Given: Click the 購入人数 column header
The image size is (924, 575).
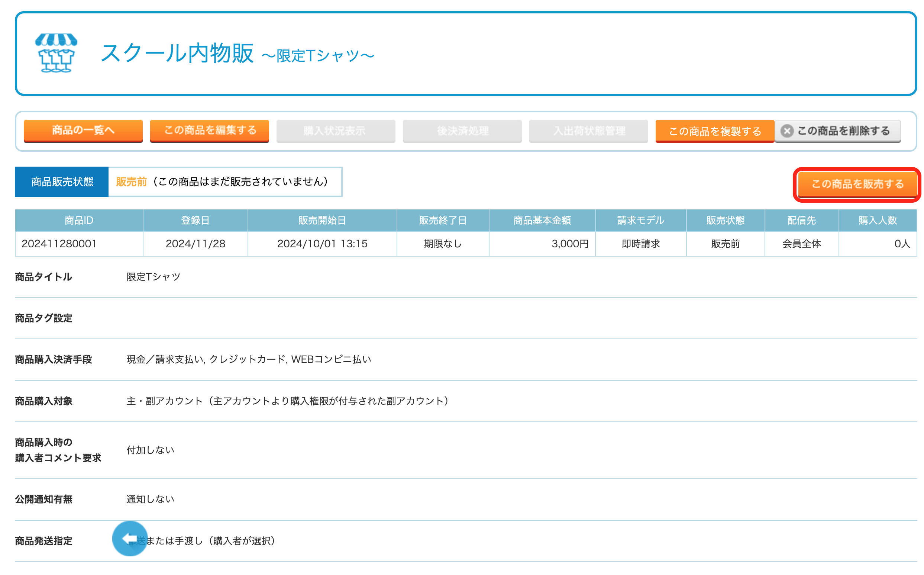Looking at the screenshot, I should click(x=877, y=221).
